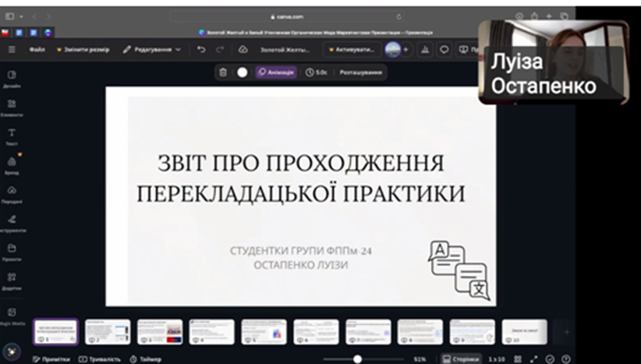
Task: Open the Файл menu
Action: (37, 49)
